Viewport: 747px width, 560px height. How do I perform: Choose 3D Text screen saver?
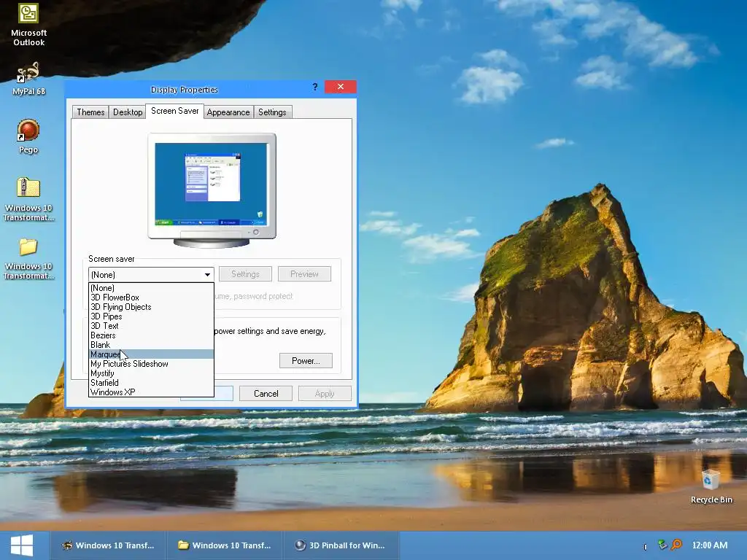tap(151, 326)
